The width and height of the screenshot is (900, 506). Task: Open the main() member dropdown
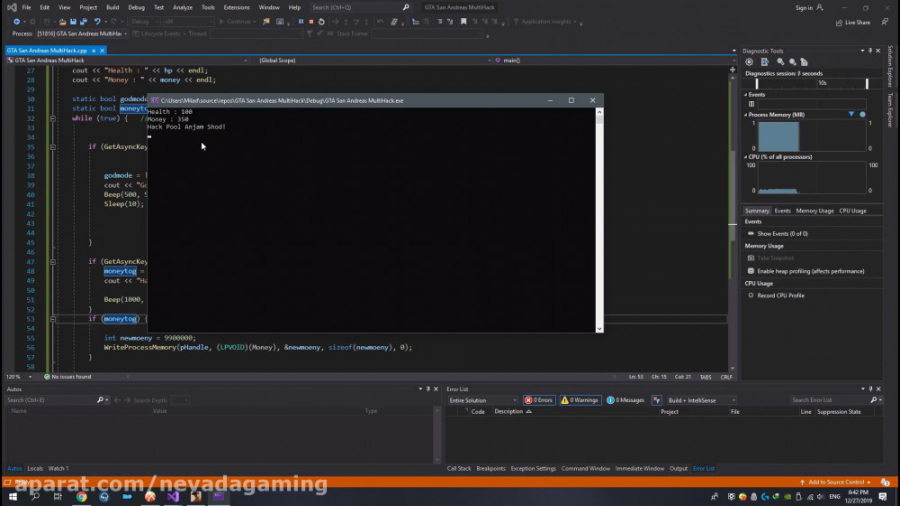pos(614,60)
